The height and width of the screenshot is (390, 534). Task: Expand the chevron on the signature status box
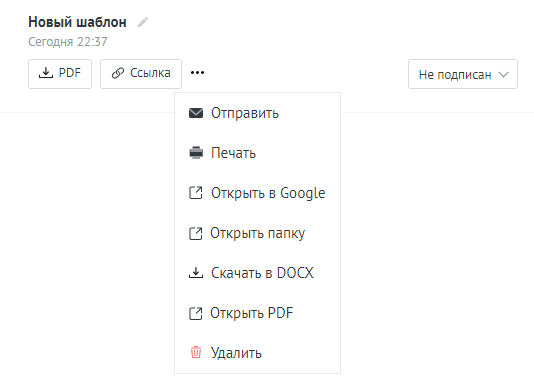503,75
